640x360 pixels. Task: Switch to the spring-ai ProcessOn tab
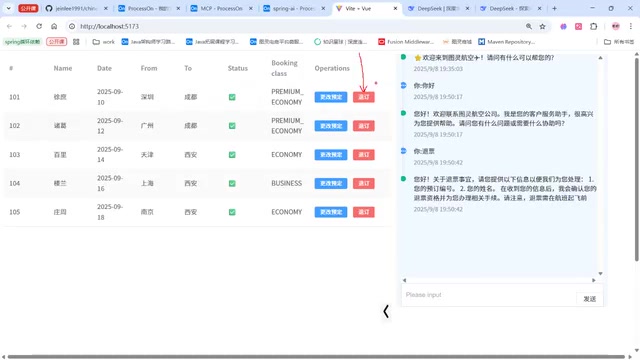pyautogui.click(x=293, y=8)
